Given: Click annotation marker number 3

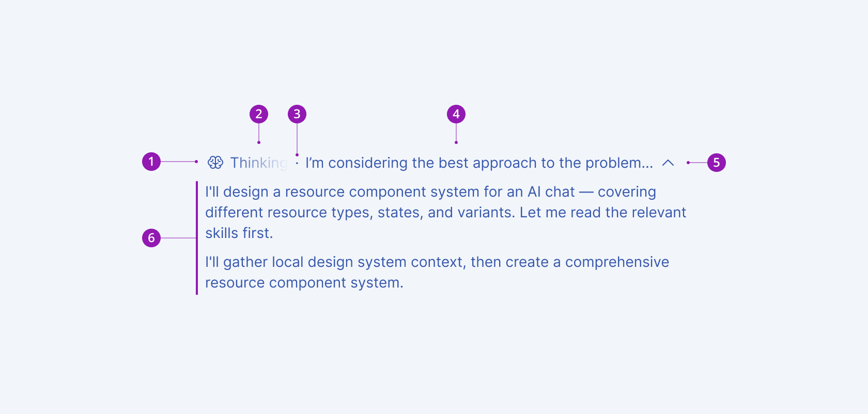Looking at the screenshot, I should tap(297, 114).
